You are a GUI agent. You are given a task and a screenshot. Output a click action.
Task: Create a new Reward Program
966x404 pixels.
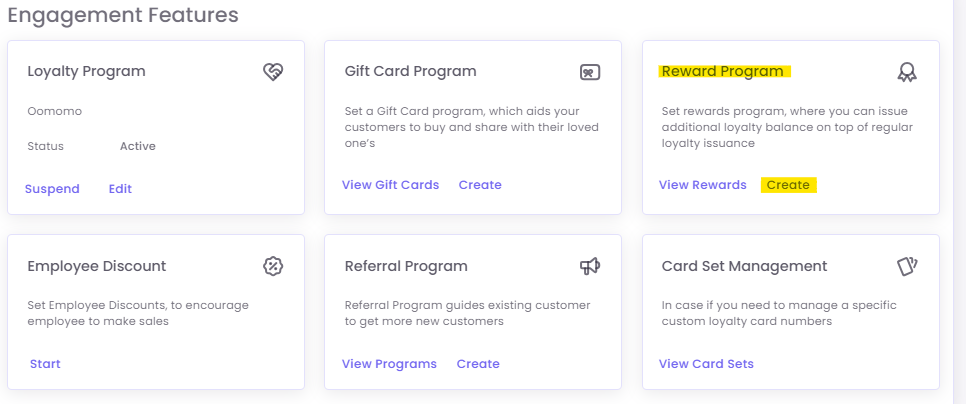(788, 185)
